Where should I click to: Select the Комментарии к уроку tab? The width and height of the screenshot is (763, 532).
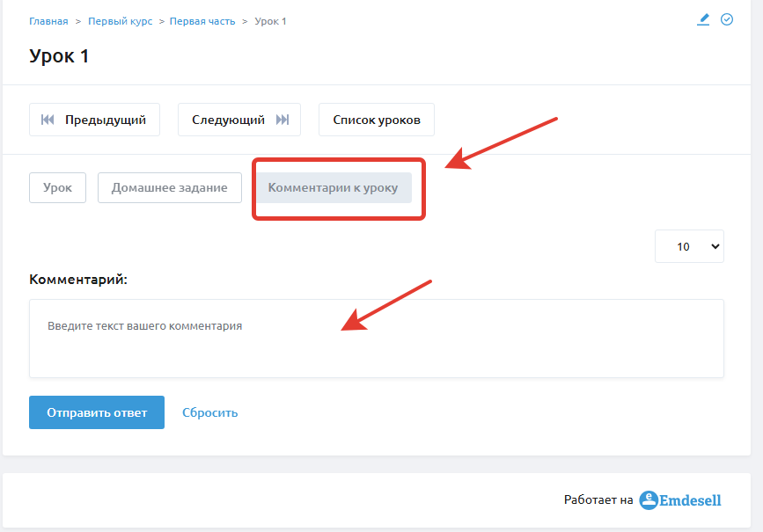[334, 187]
